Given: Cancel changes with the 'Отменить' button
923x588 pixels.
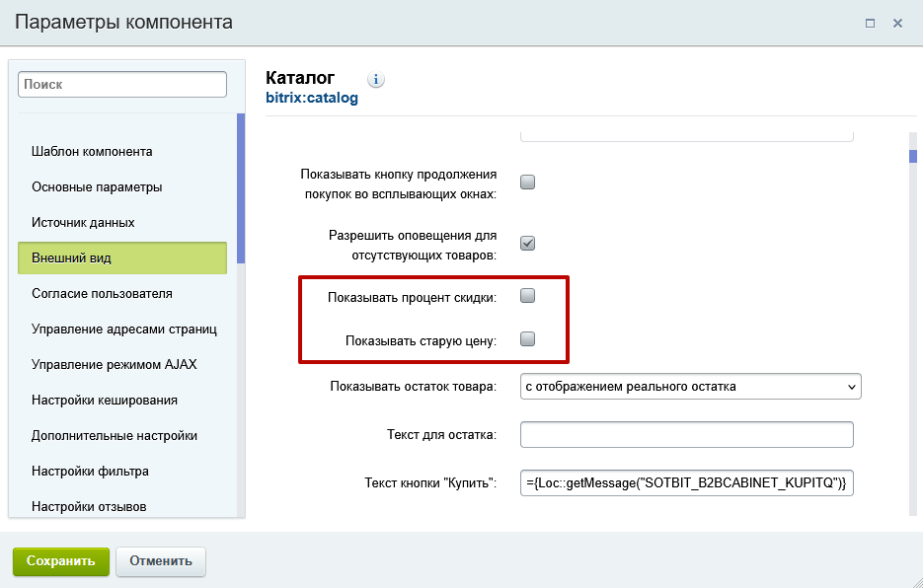Looking at the screenshot, I should pos(160,560).
